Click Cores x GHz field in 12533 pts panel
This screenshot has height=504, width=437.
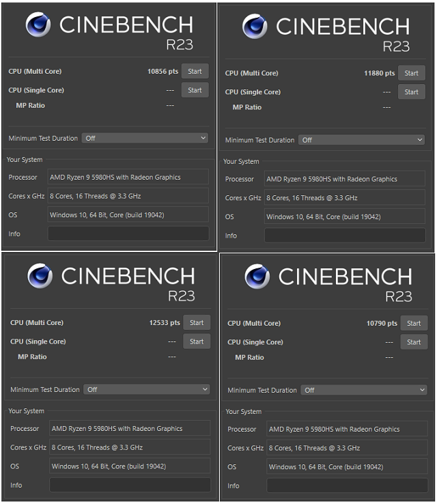point(130,447)
